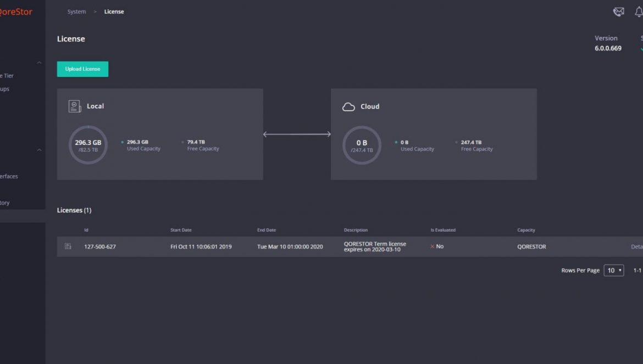Click the 'No' value under Is Evaluated
Screen dimensions: 643x364
point(440,247)
